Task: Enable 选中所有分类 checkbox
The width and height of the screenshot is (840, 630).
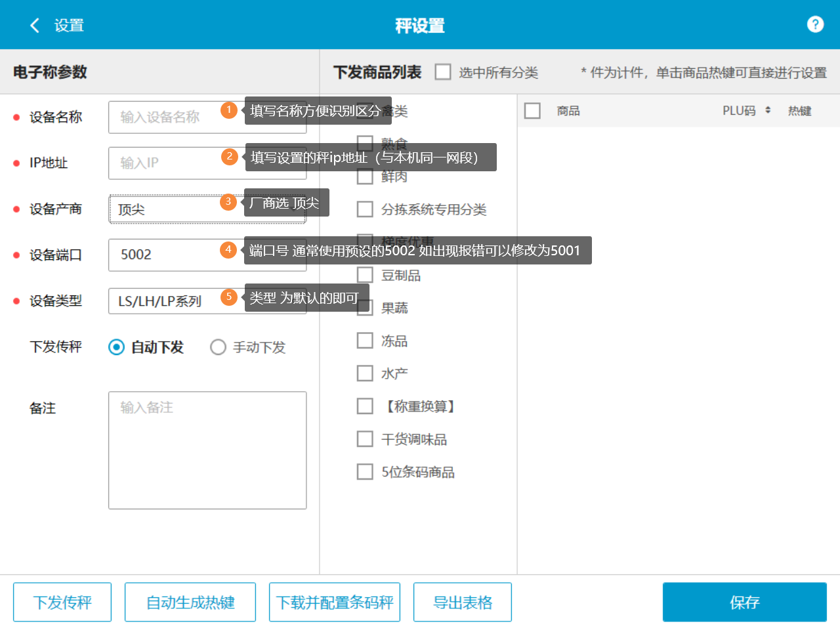Action: (443, 72)
